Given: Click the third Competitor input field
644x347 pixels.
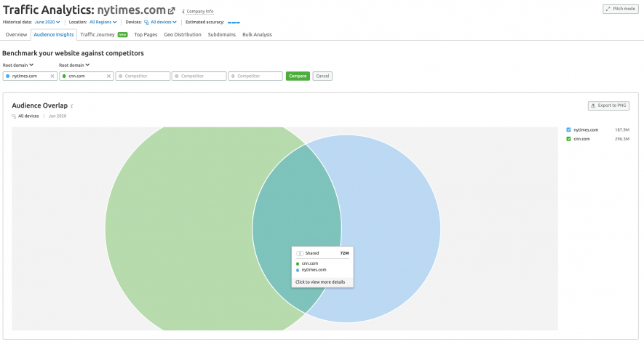Looking at the screenshot, I should pos(143,76).
